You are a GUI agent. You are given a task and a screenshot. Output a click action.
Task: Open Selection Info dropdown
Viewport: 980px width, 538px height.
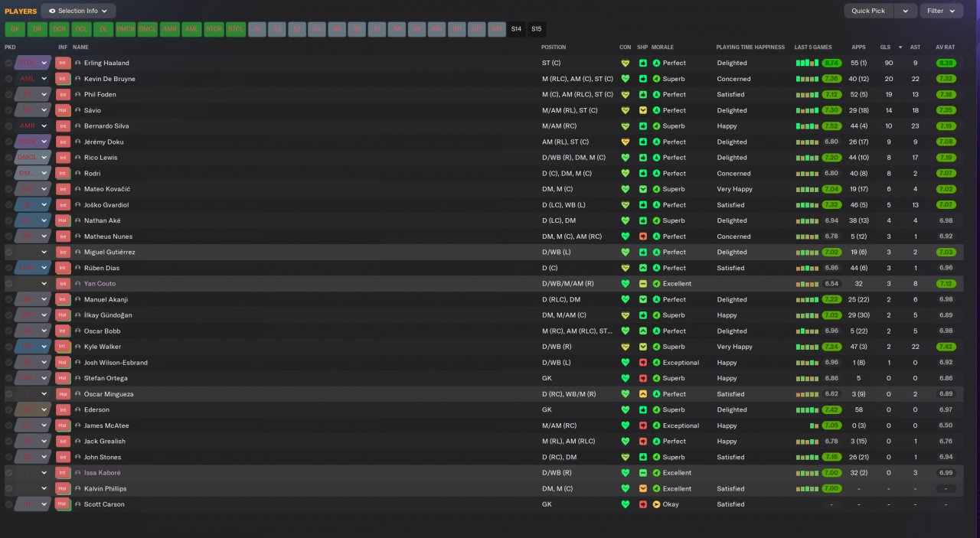(x=78, y=11)
